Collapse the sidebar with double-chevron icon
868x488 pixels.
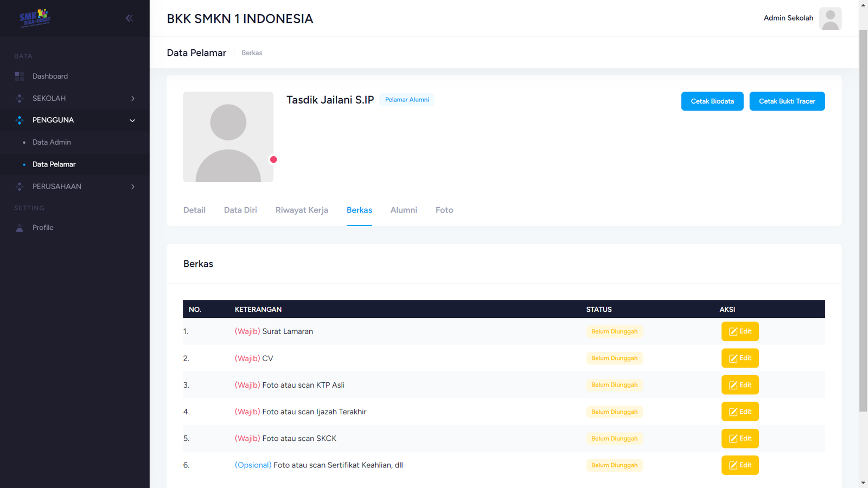pyautogui.click(x=129, y=18)
